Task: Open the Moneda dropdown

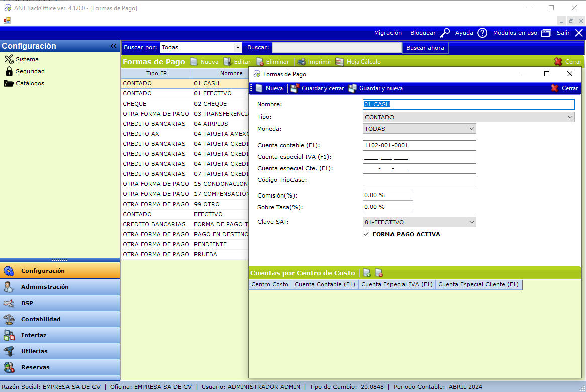Action: coord(471,129)
